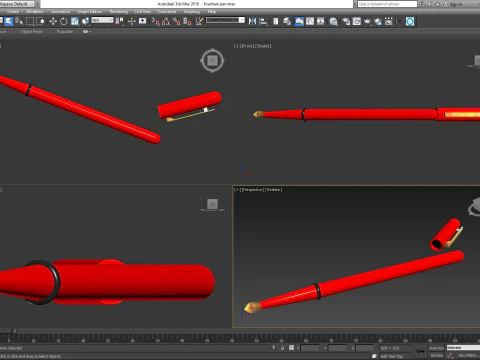Open the Workspace Default dropdown
The height and width of the screenshot is (360, 480).
pos(18,4)
